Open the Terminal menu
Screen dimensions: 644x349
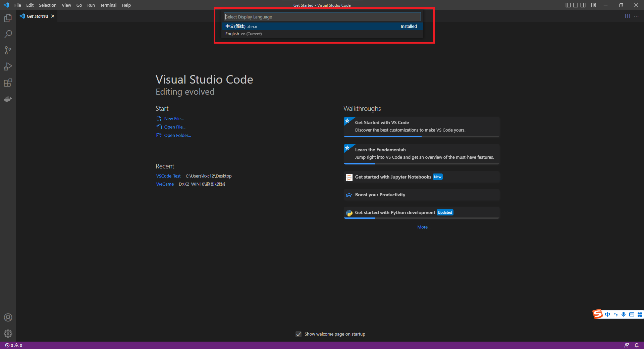pyautogui.click(x=108, y=5)
